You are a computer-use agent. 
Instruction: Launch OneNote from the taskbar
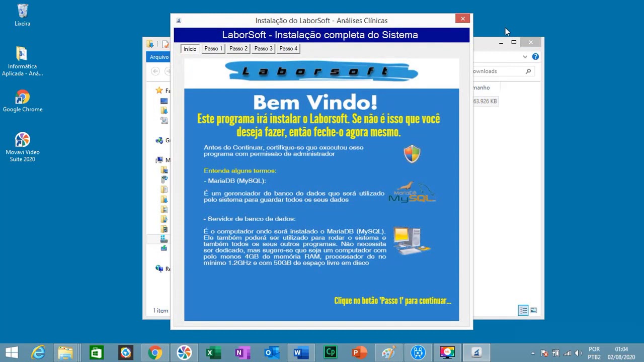tap(242, 352)
